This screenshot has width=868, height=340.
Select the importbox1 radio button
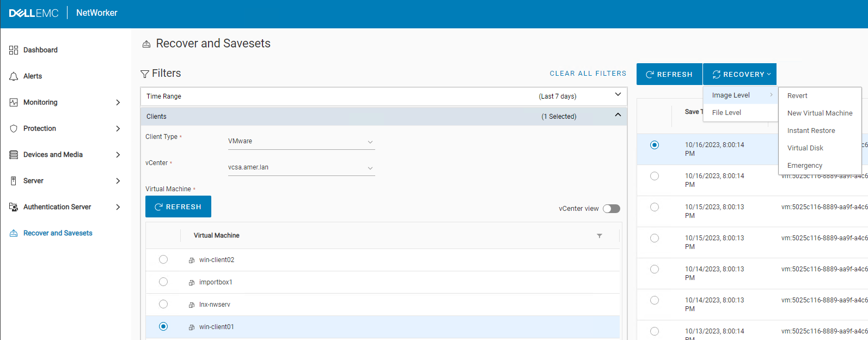tap(163, 282)
